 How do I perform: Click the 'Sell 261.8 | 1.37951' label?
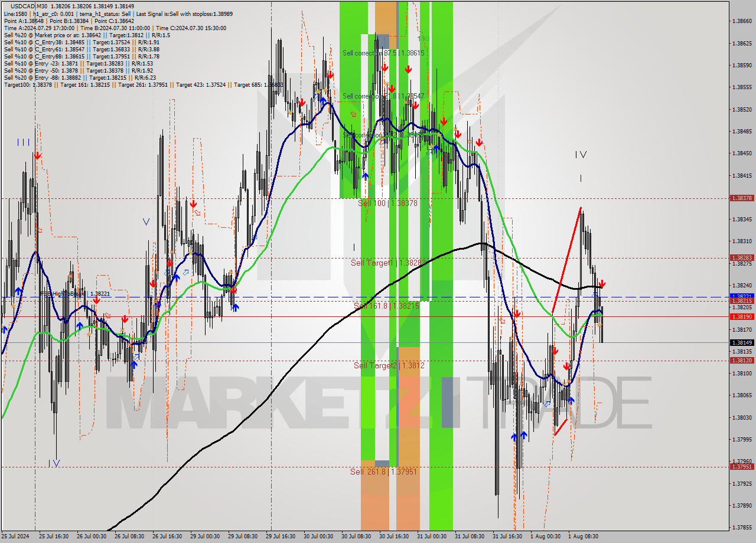pos(383,472)
